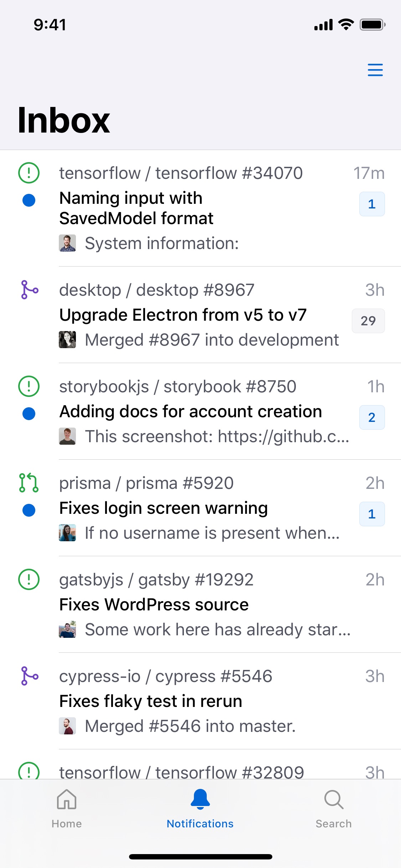Tap the 17m timestamp
This screenshot has height=868, width=401.
pos(369,173)
